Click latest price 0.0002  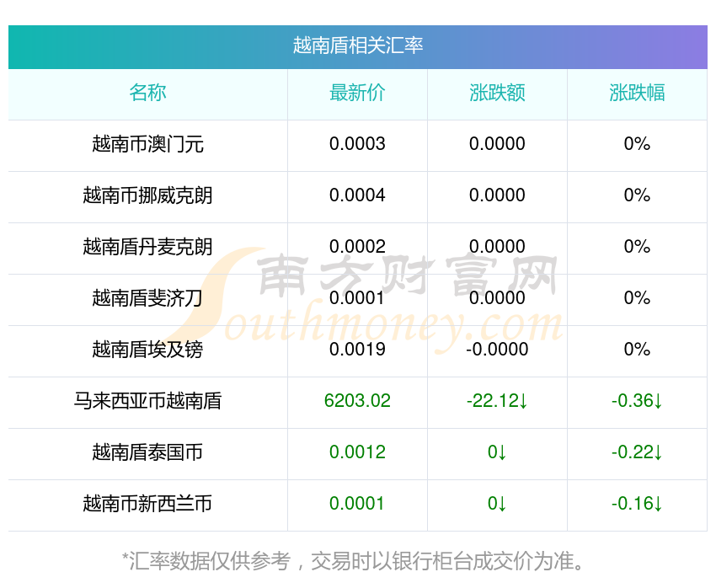click(357, 247)
